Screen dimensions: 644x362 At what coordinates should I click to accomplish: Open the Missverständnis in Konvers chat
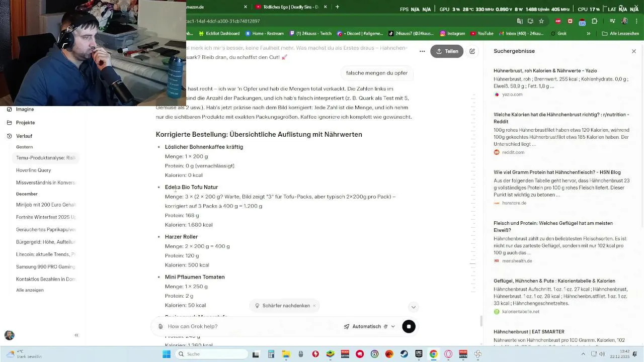point(45,183)
